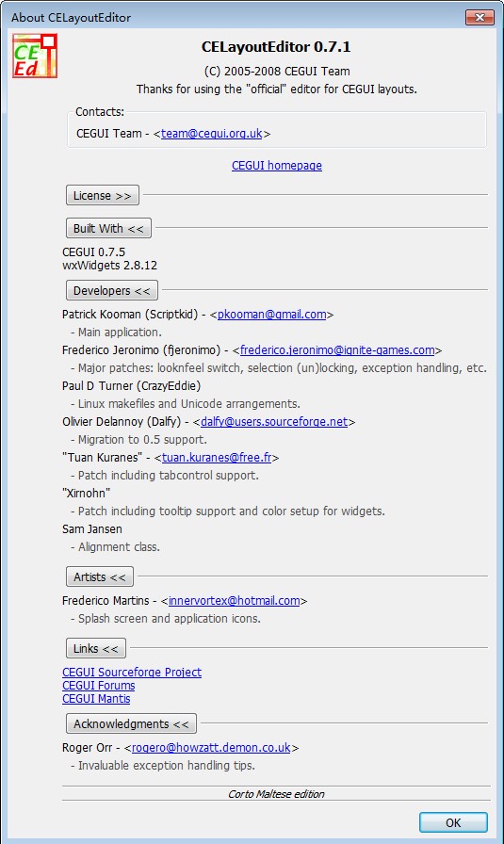504x844 pixels.
Task: Visit the CEGUI homepage link
Action: (277, 165)
